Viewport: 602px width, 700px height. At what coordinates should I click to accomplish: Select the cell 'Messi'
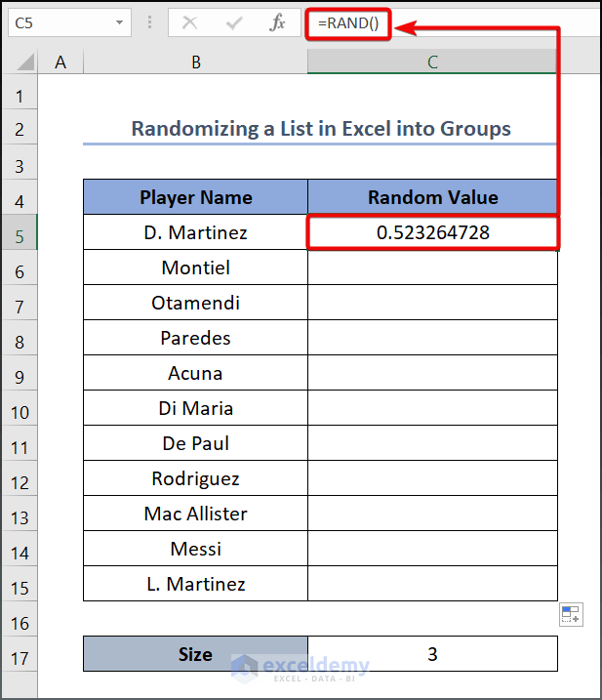195,549
